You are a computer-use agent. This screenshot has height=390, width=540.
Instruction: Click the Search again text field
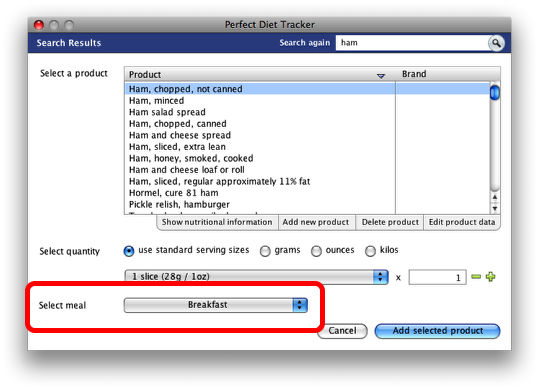coord(412,43)
